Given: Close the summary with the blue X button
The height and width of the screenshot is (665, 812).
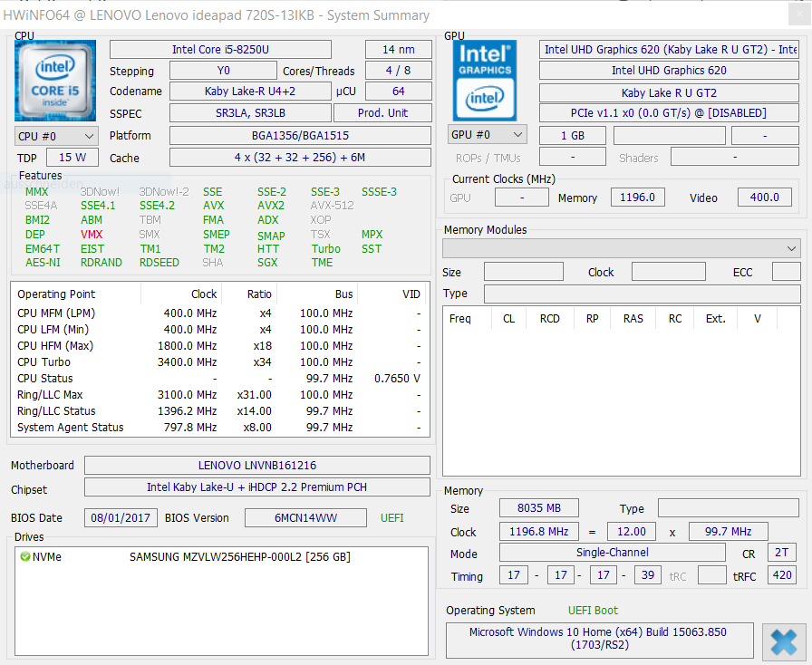Looking at the screenshot, I should (784, 642).
